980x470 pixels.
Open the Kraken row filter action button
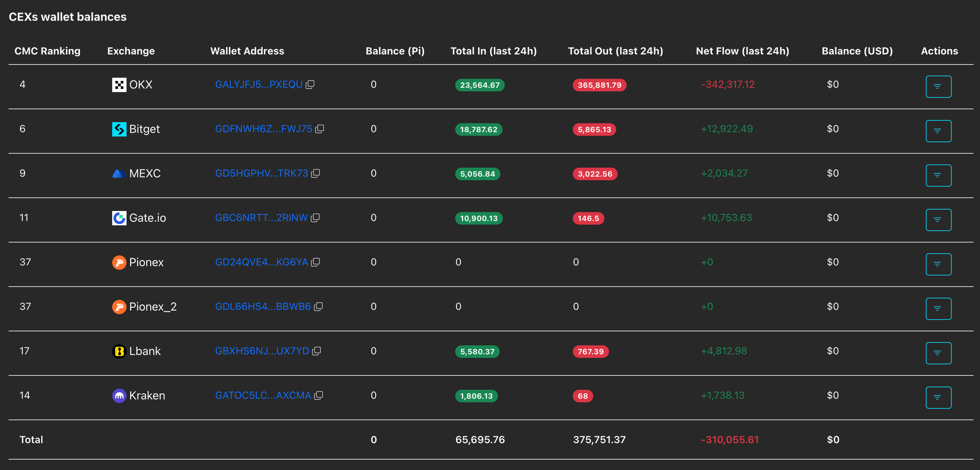[938, 398]
